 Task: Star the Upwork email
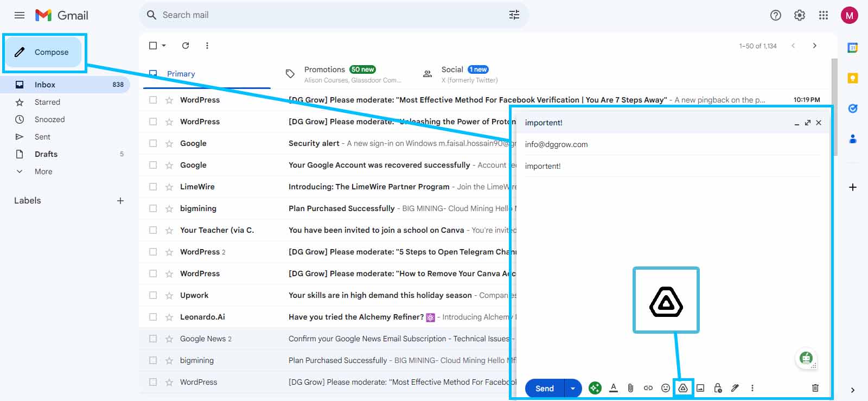169,295
